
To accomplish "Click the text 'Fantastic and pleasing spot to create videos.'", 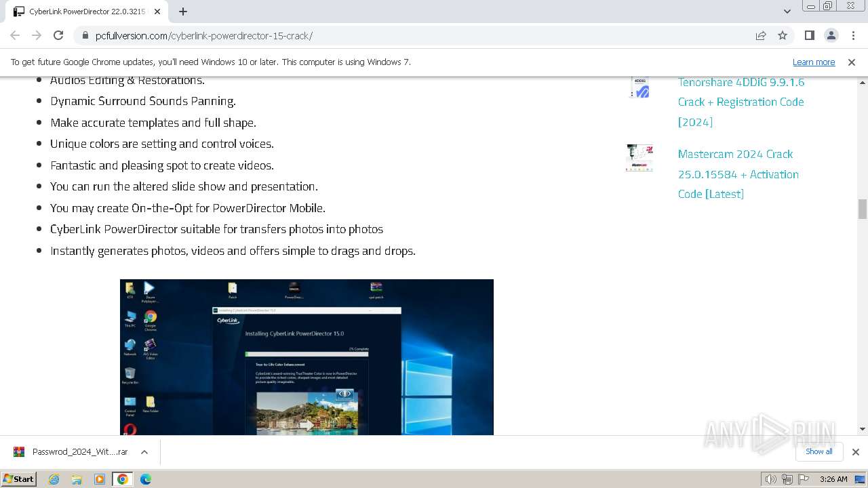I will tap(162, 165).
